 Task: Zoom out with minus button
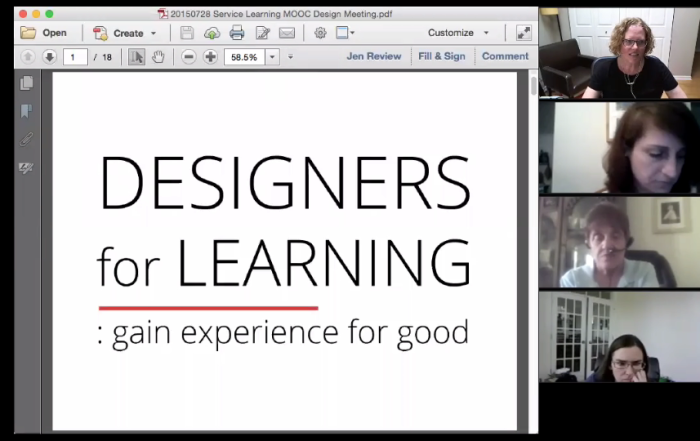[189, 57]
